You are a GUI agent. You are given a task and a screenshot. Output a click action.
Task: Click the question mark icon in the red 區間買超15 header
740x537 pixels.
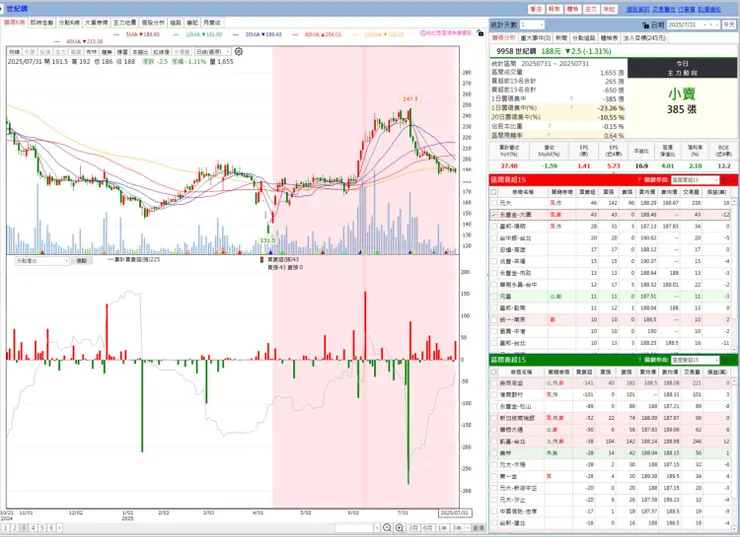[639, 180]
